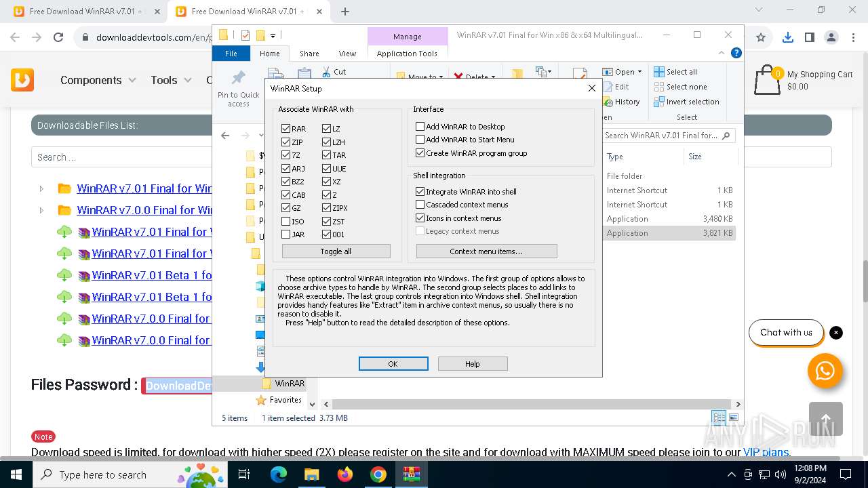Open the Application Tools tab

407,54
